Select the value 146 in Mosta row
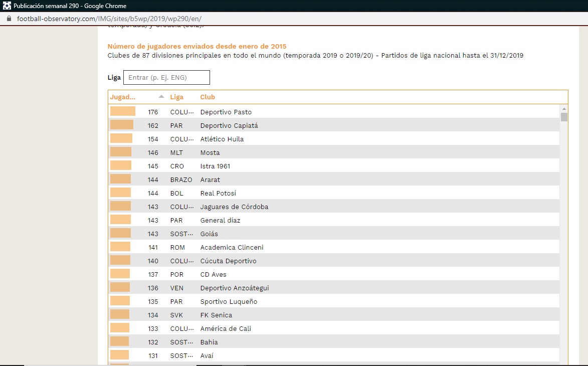The image size is (588, 366). coord(153,152)
